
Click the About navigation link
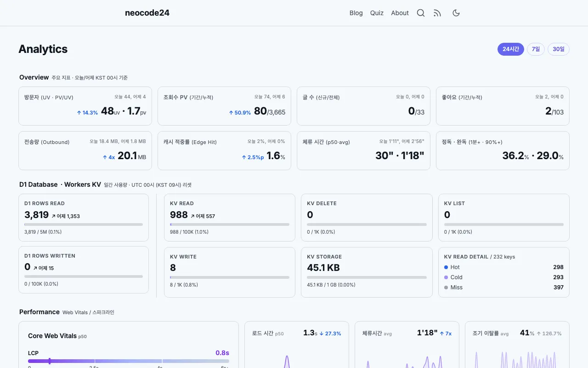click(x=400, y=13)
